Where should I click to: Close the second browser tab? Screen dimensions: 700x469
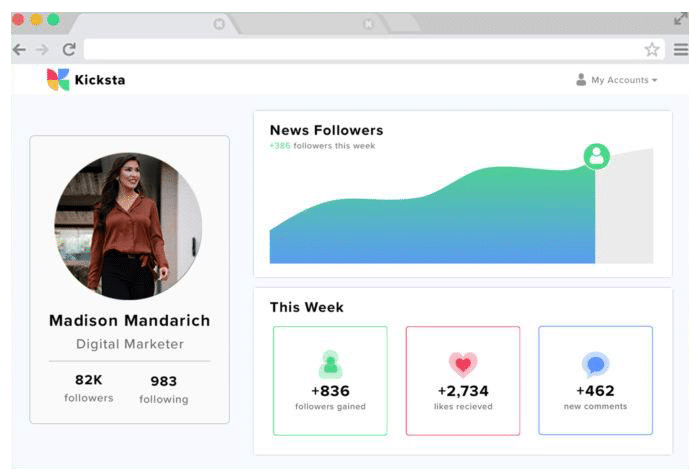(x=368, y=24)
